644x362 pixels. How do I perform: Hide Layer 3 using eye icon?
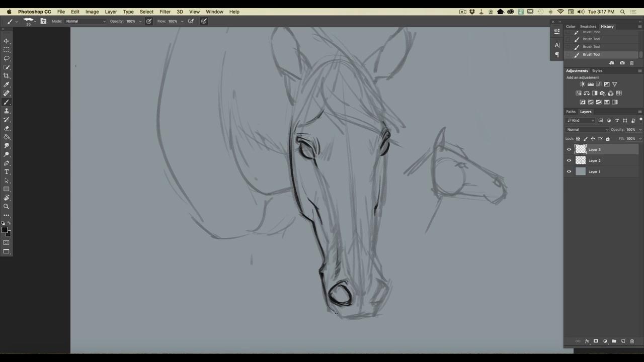[569, 149]
